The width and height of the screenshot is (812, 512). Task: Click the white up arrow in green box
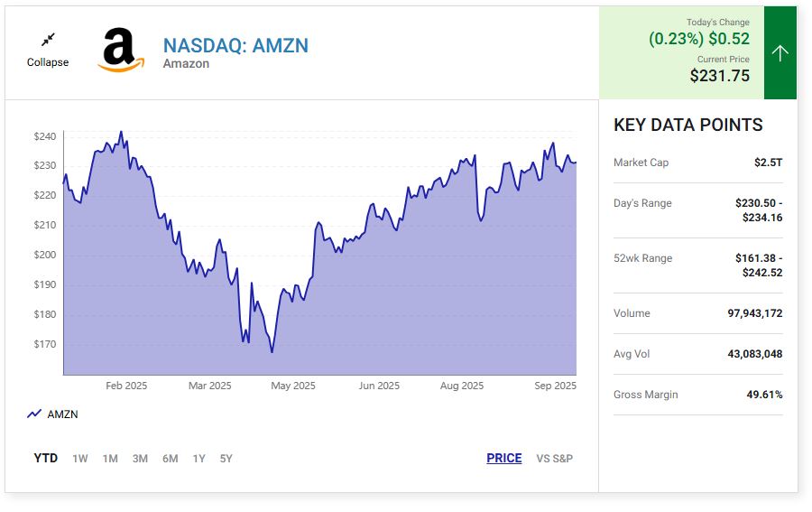click(780, 53)
